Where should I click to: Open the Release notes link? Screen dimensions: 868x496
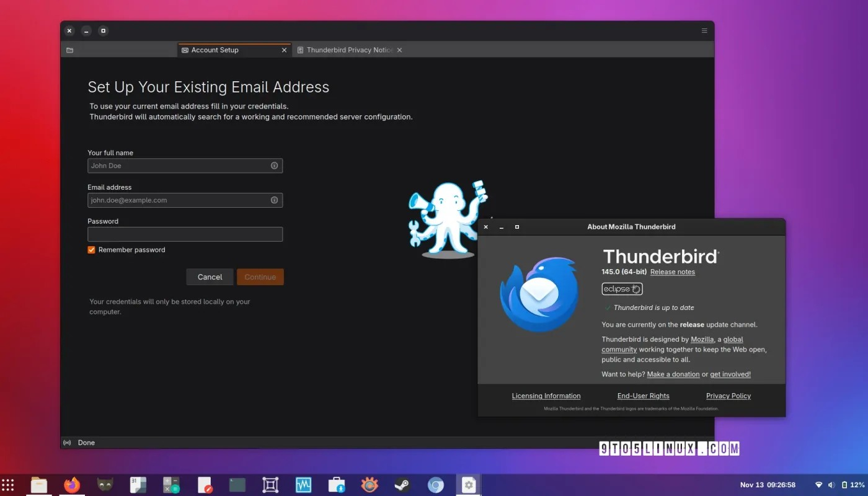point(672,272)
